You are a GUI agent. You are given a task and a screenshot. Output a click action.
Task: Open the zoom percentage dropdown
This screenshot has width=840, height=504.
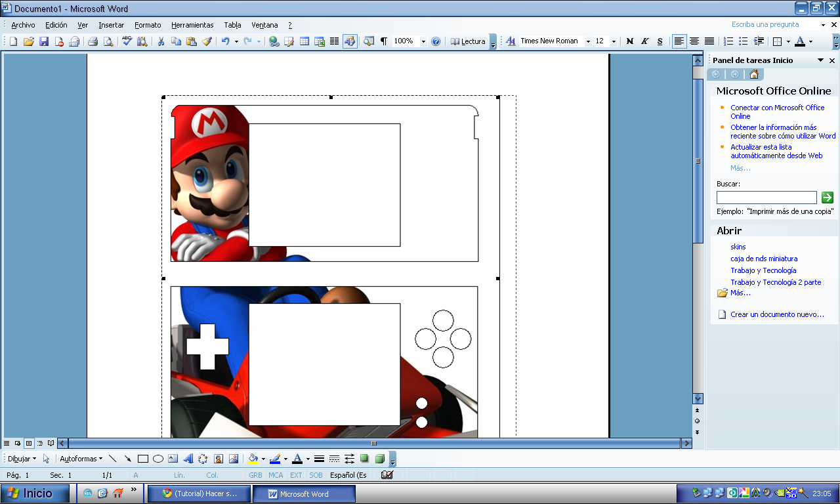pyautogui.click(x=423, y=41)
